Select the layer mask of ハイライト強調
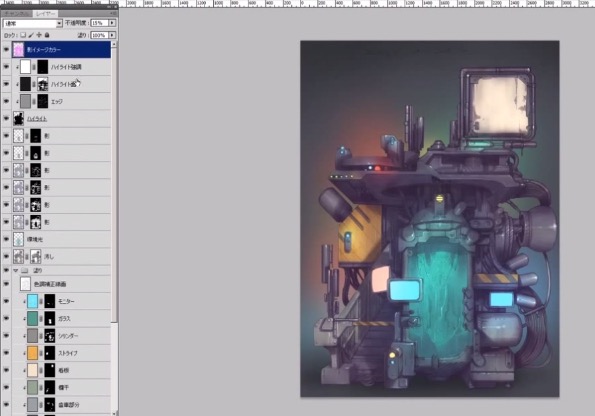595x416 pixels. pyautogui.click(x=42, y=67)
